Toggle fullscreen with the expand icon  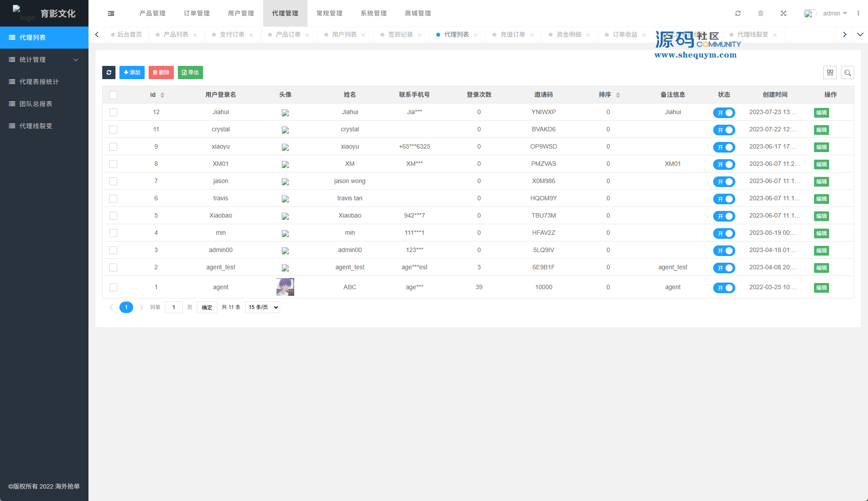pyautogui.click(x=784, y=13)
